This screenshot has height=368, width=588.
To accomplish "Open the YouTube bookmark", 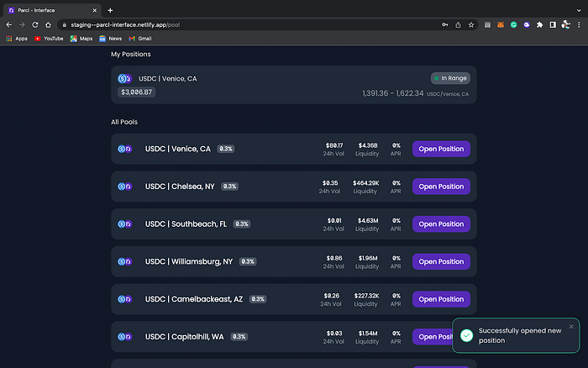I will point(49,39).
